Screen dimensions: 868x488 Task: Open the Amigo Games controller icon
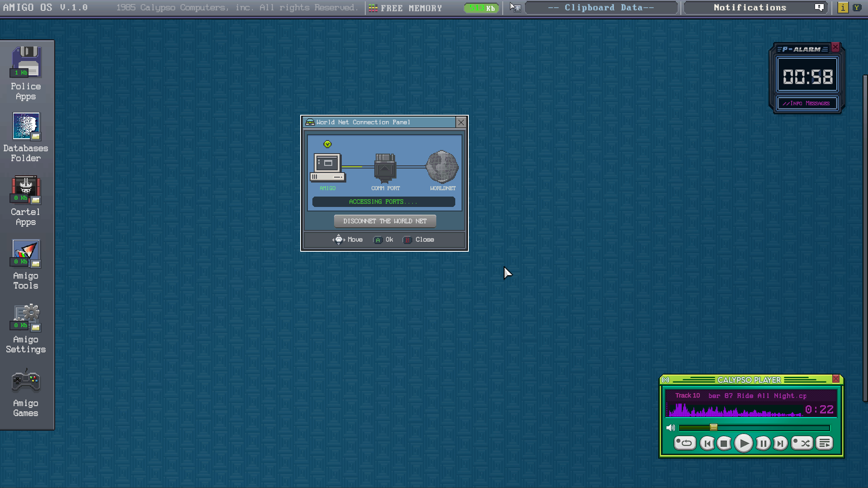click(x=26, y=382)
